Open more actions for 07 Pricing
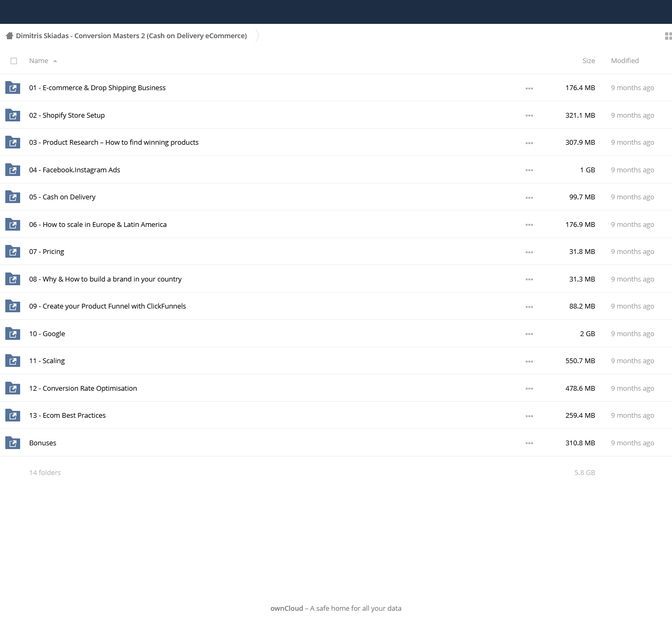This screenshot has height=624, width=672. (529, 252)
